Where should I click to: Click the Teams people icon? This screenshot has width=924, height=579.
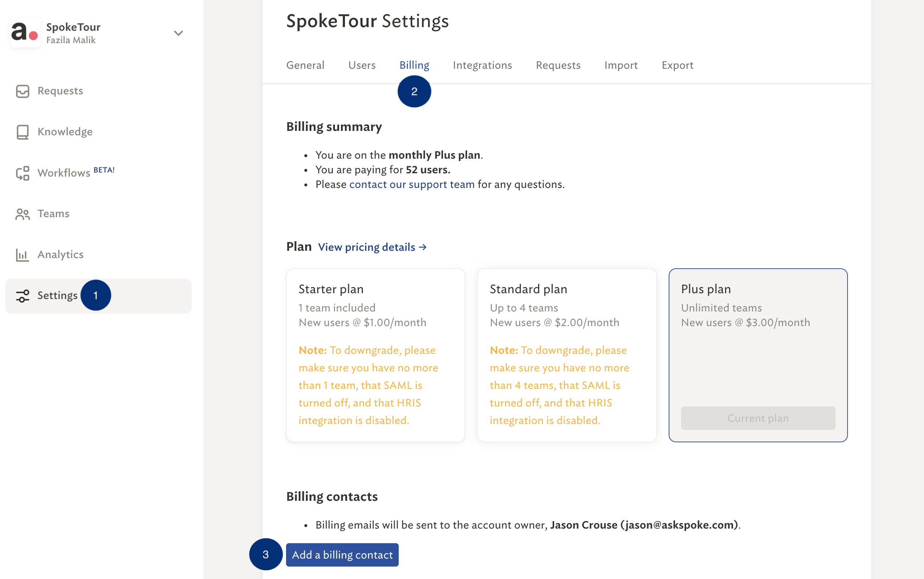(23, 214)
